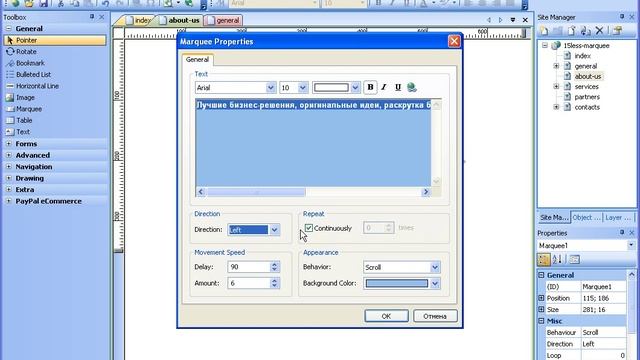This screenshot has width=640, height=360.
Task: Switch to the index document tab
Action: [x=139, y=20]
